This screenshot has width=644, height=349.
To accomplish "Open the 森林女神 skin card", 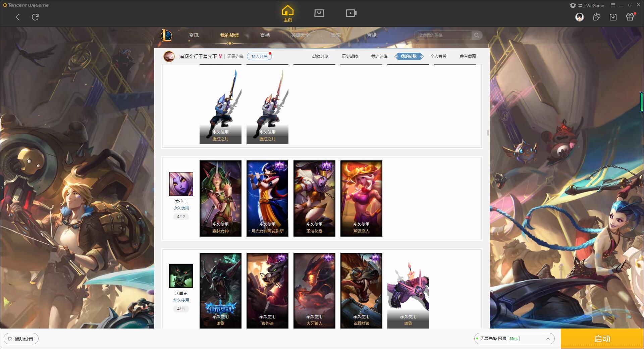I will coord(220,198).
